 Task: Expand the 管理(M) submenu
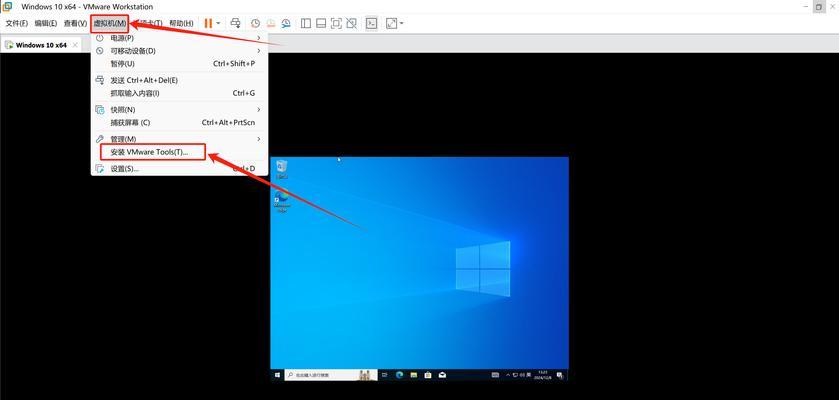pos(179,139)
